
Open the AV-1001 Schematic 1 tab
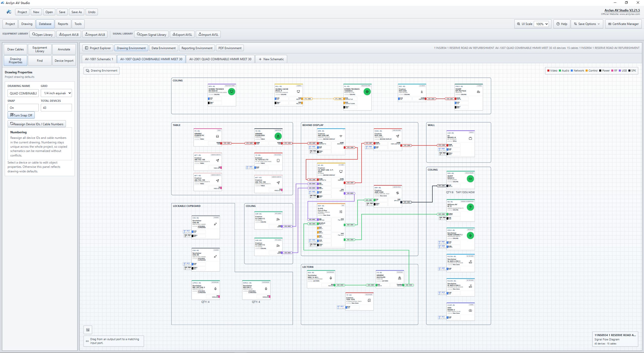[x=99, y=59]
